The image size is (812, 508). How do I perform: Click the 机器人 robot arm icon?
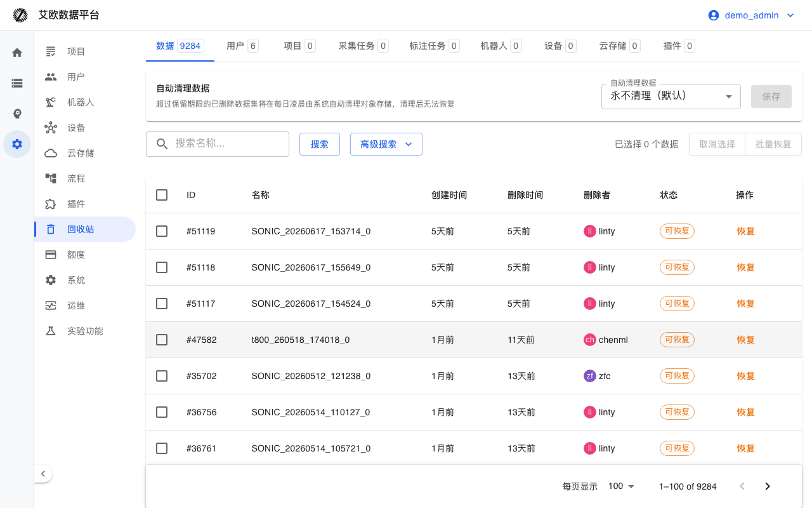(51, 102)
